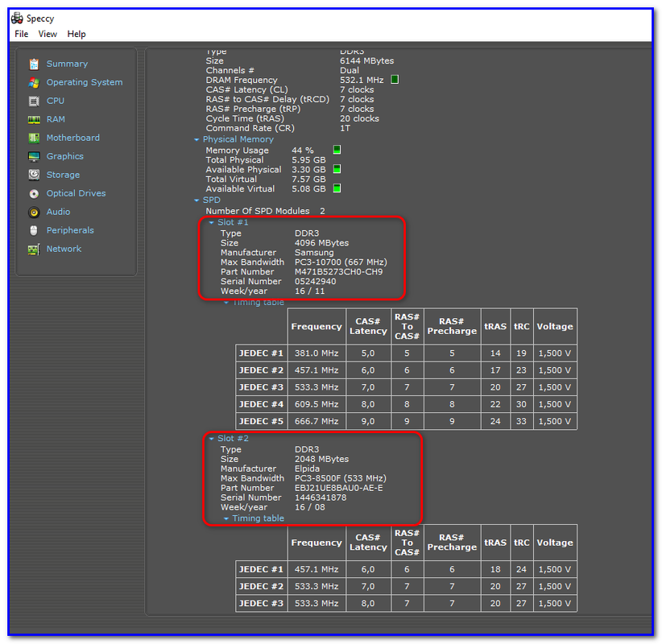
Task: Click the Motherboard icon in sidebar
Action: 34,138
